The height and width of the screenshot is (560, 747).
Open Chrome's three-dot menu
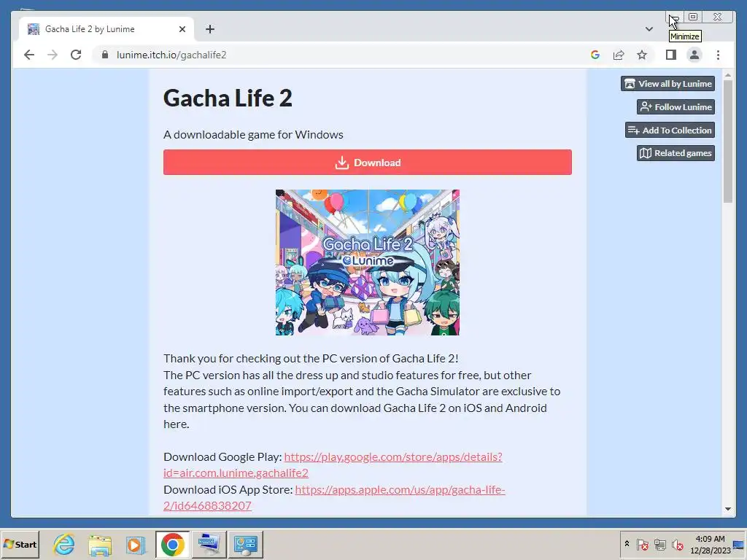[x=718, y=55]
